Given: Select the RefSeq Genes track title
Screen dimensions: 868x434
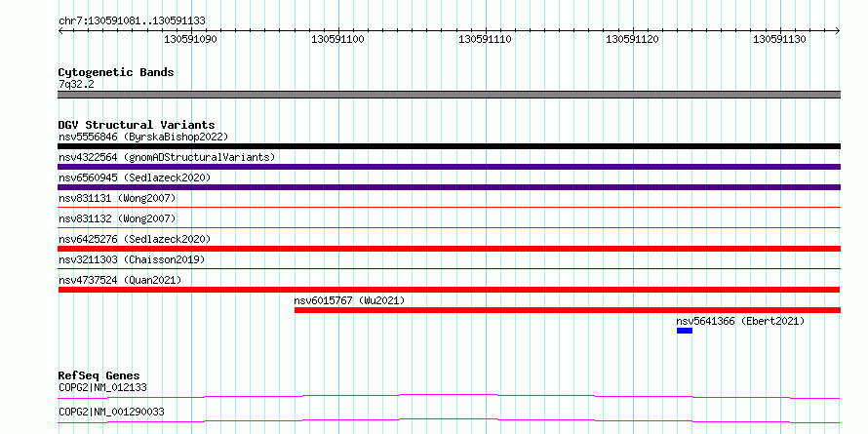Looking at the screenshot, I should 99,375.
